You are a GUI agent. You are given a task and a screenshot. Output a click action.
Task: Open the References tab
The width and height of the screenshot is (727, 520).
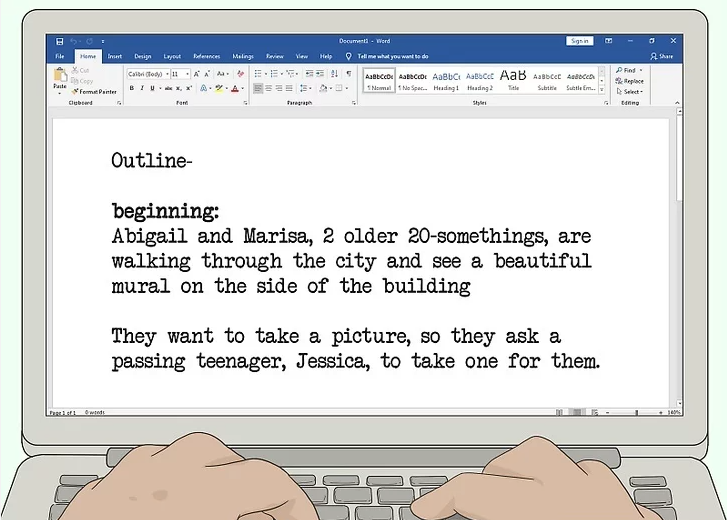[x=206, y=57]
